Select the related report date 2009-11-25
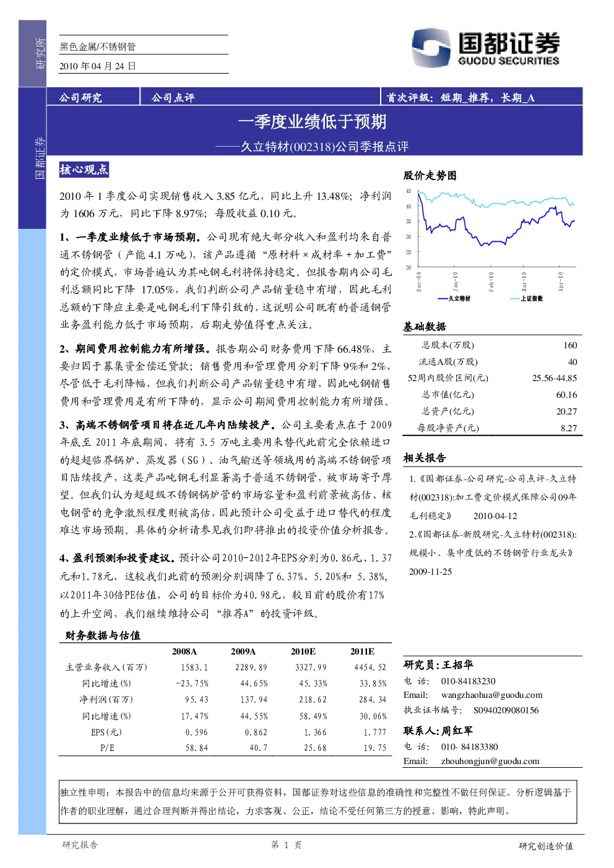This screenshot has height=868, width=614. (431, 572)
